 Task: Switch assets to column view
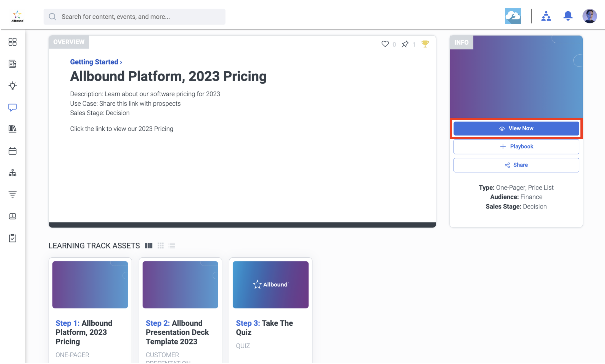point(149,245)
